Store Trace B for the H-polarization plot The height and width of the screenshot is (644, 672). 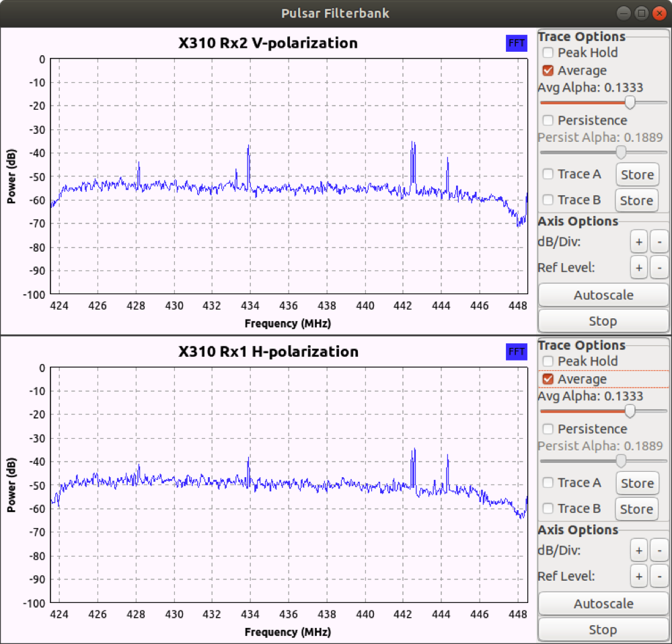tap(636, 509)
